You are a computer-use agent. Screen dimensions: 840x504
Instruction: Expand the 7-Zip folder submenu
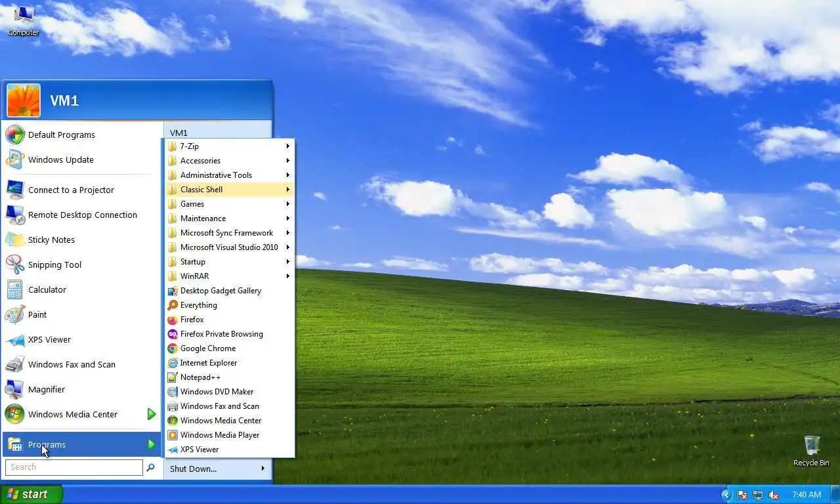pos(229,146)
